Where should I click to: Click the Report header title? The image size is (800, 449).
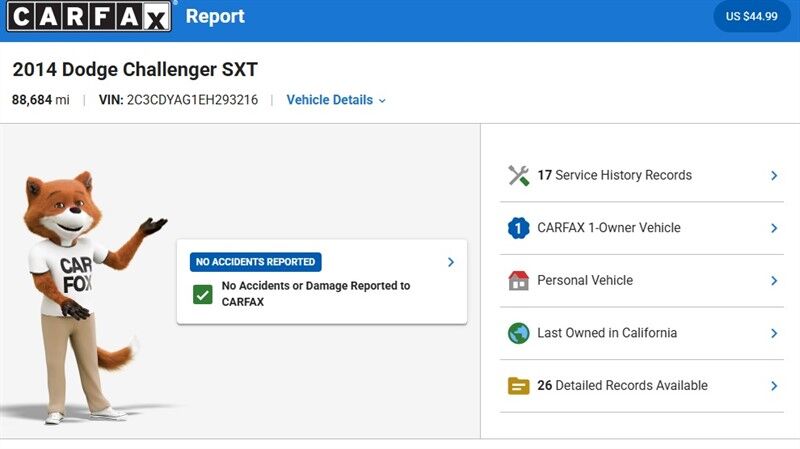[215, 16]
